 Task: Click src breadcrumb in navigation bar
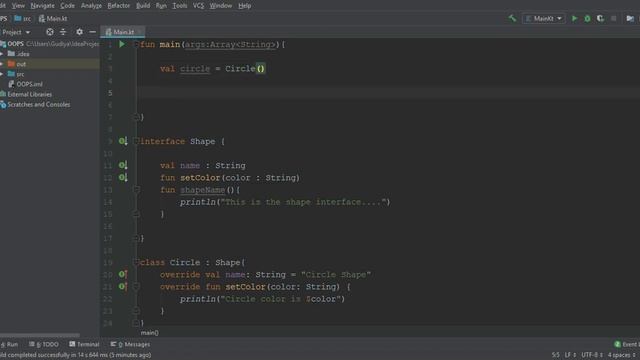(23, 18)
